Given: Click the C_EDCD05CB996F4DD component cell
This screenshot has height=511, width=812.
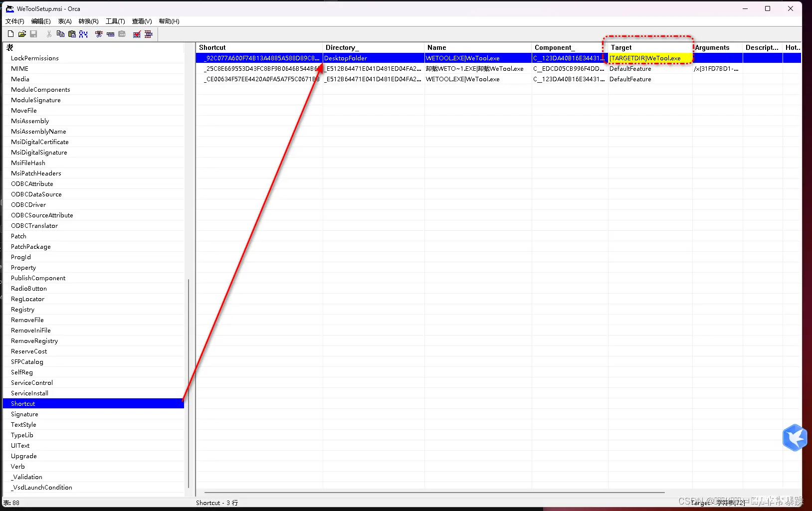Looking at the screenshot, I should tap(570, 68).
